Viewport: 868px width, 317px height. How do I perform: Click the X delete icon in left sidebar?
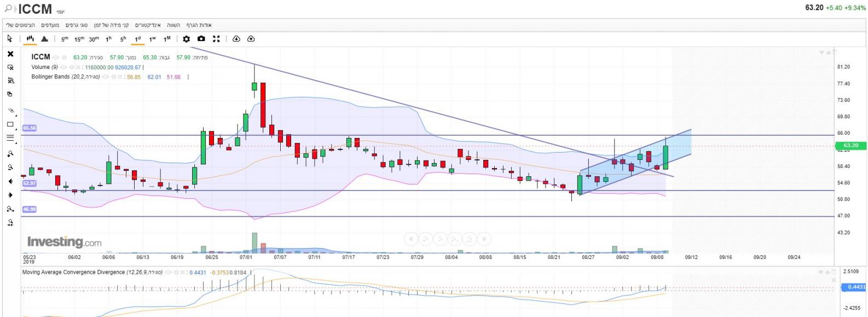pyautogui.click(x=10, y=54)
